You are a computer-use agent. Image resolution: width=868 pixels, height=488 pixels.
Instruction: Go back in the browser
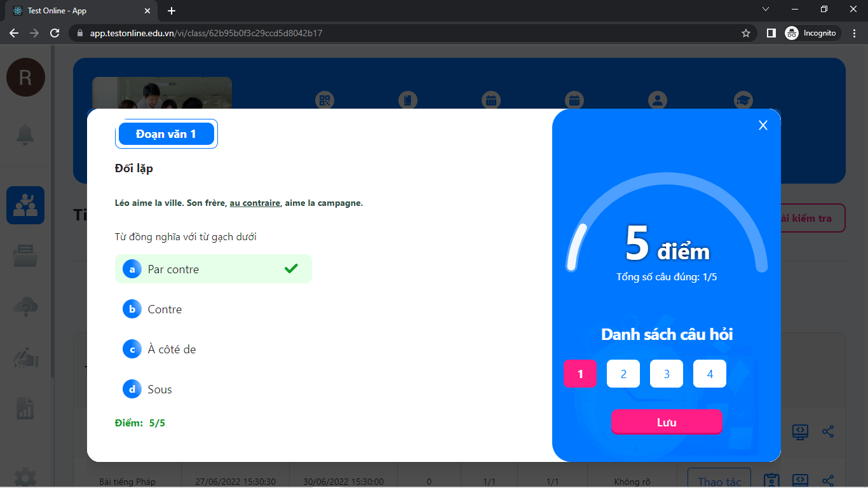[x=14, y=33]
